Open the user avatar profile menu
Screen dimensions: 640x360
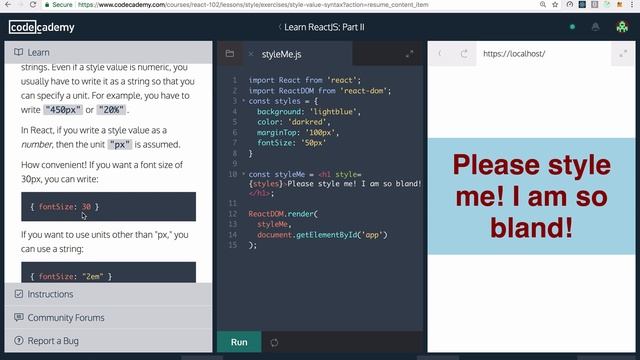(x=622, y=27)
